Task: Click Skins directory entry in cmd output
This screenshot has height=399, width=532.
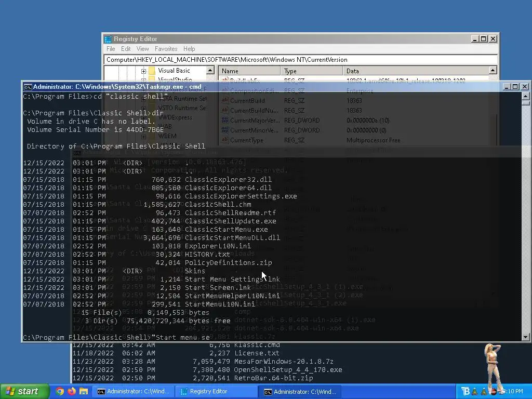Action: [195, 271]
